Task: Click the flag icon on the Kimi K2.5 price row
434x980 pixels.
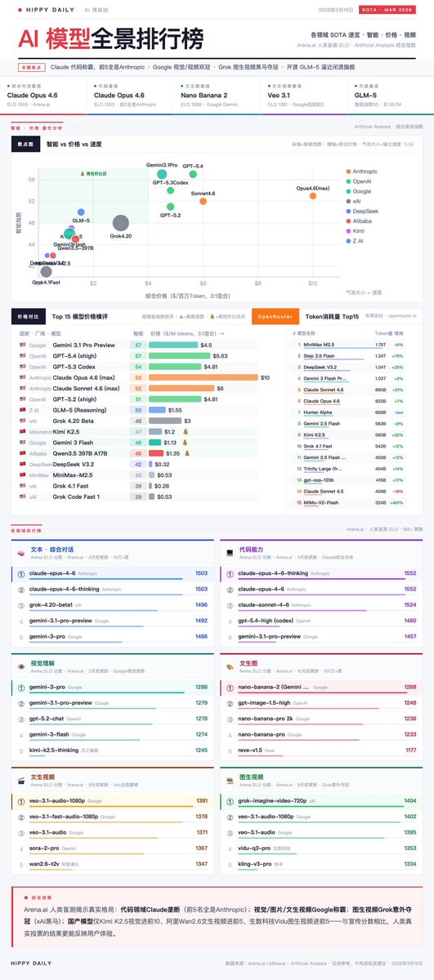Action: click(x=22, y=430)
